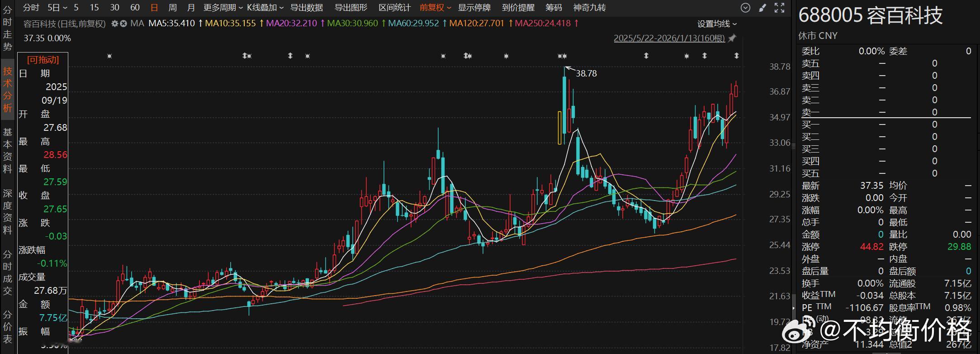Click the 成交量 value 27.68万
Image resolution: width=980 pixels, height=354 pixels.
pos(51,291)
